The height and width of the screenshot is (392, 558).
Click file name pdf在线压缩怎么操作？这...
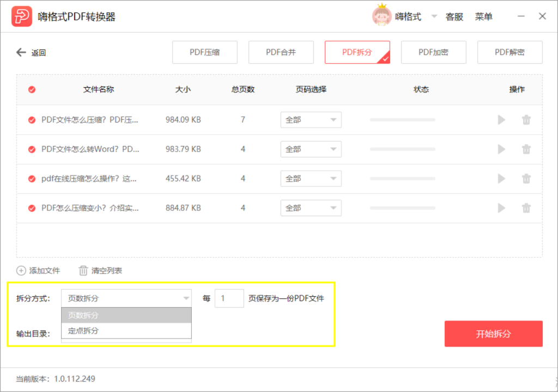89,179
